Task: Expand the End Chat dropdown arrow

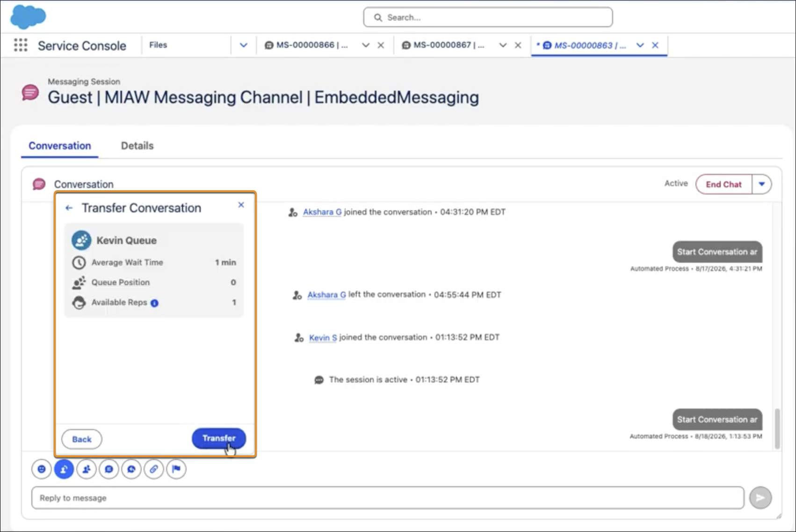Action: pos(762,184)
